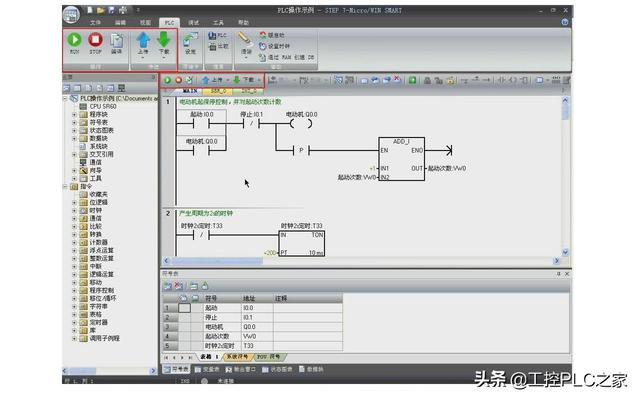Click the 暖启动 button in the ribbon
Image resolution: width=640 pixels, height=400 pixels.
tap(272, 35)
